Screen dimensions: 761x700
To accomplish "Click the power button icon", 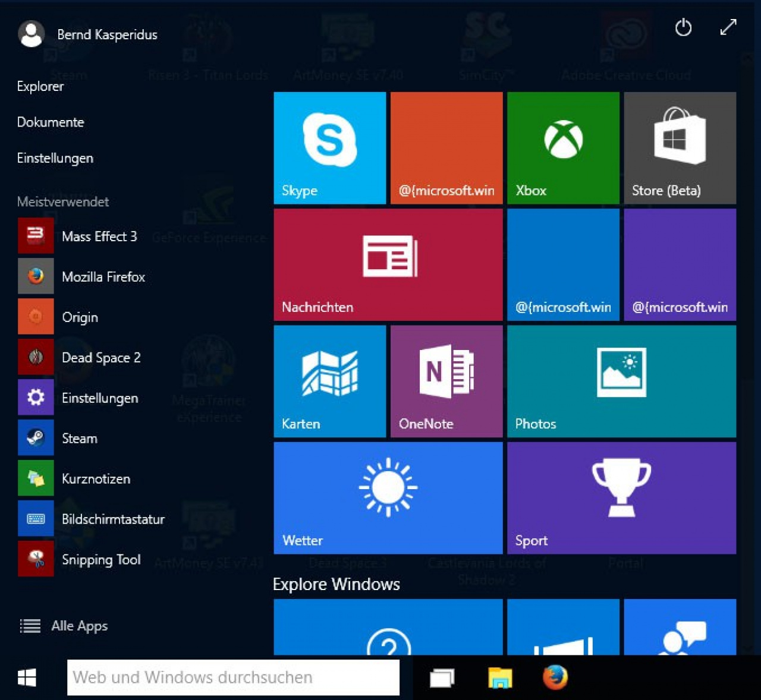I will tap(684, 27).
